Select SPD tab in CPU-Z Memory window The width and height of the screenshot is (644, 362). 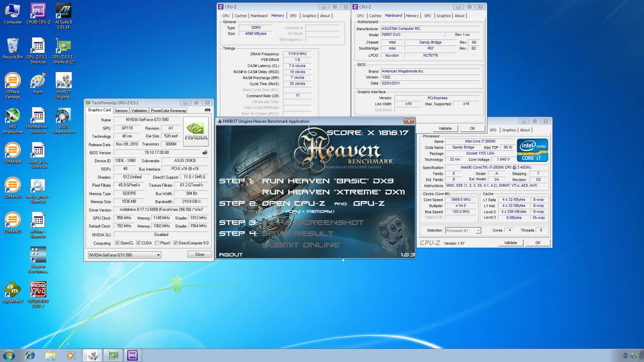click(293, 16)
